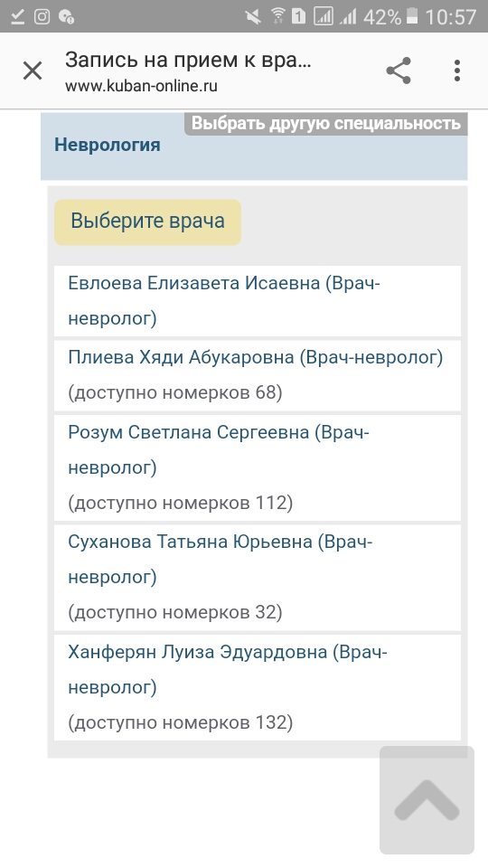Click Выбрать другую специальность button
This screenshot has width=488, height=868.
(x=326, y=124)
